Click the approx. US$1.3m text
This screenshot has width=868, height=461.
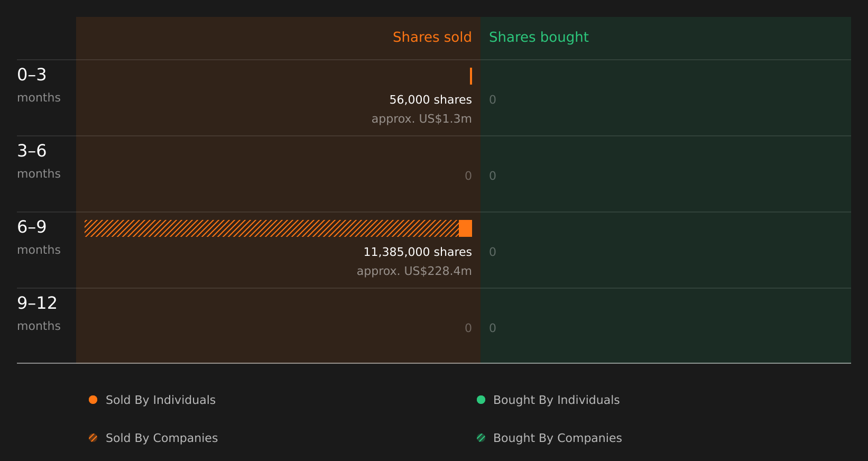(x=422, y=119)
